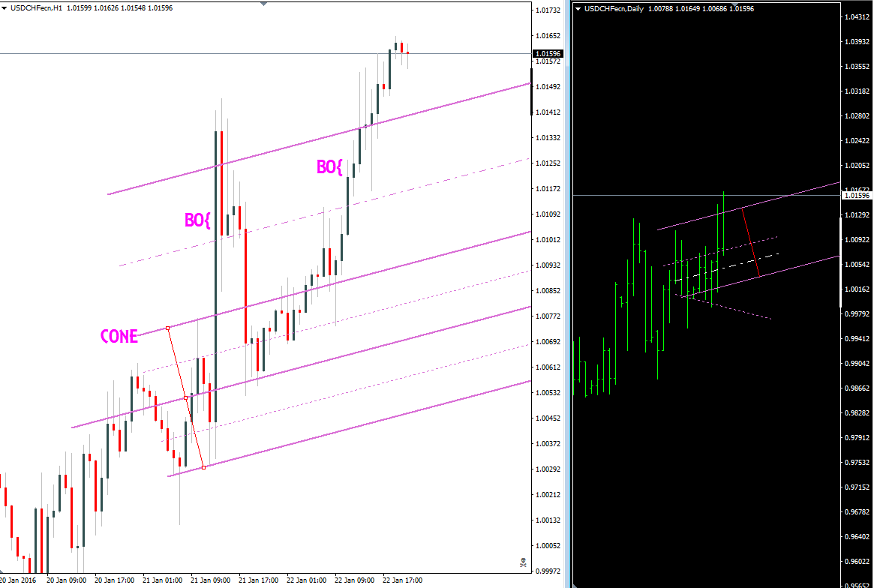The image size is (874, 588).
Task: Click the 1.01596 price tag on the H1 axis
Action: (x=548, y=53)
